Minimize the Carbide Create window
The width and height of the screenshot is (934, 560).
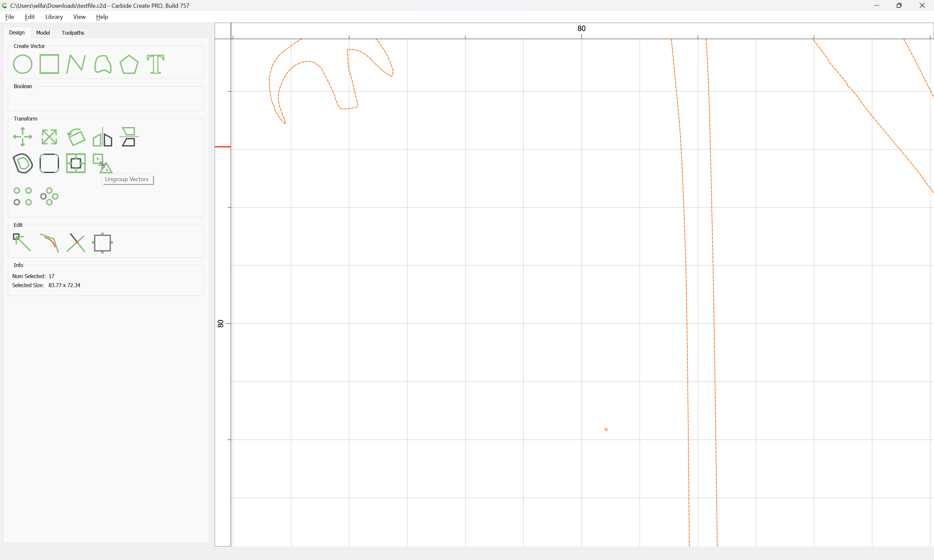tap(877, 5)
